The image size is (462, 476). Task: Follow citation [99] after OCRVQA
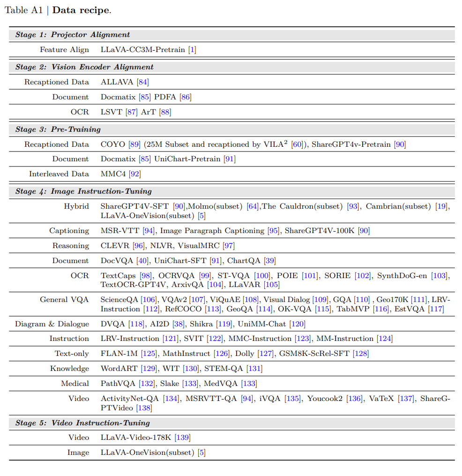205,276
